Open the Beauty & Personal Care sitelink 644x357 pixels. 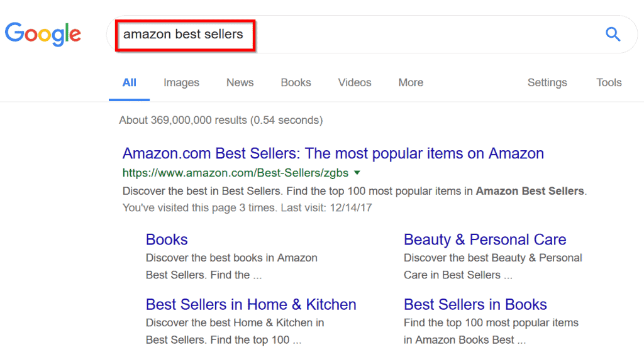tap(485, 239)
